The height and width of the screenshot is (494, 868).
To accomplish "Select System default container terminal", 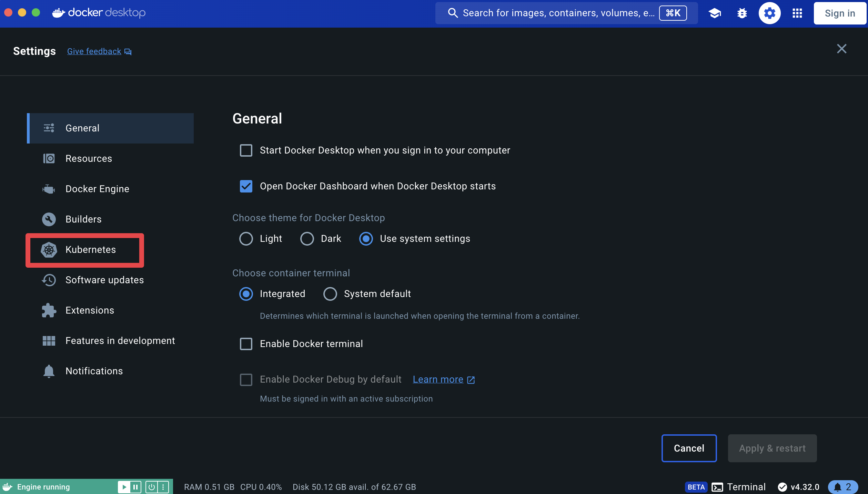I will point(330,294).
